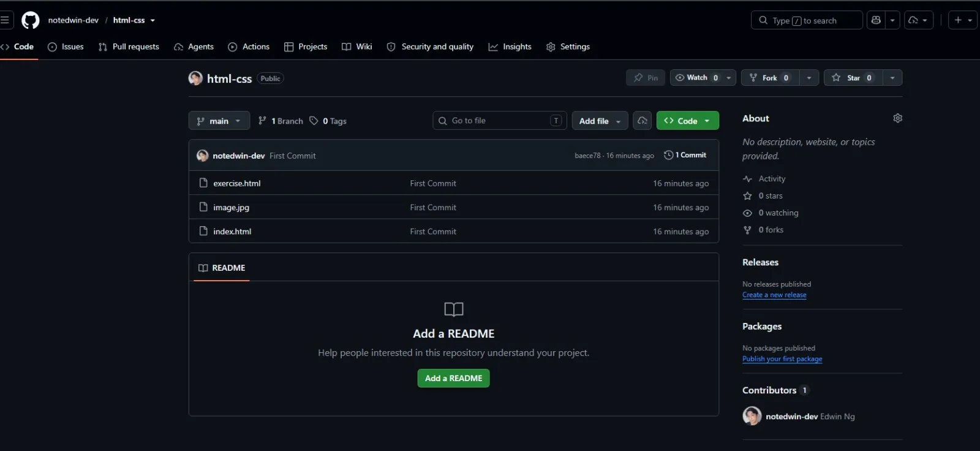Select the README tab
The image size is (980, 451).
coord(222,268)
